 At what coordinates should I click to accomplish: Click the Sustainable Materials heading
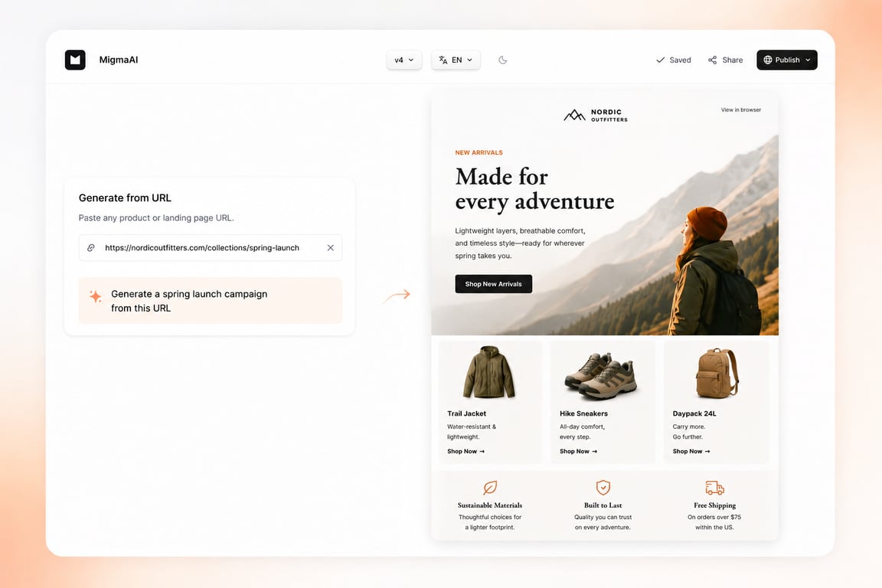[x=490, y=505]
